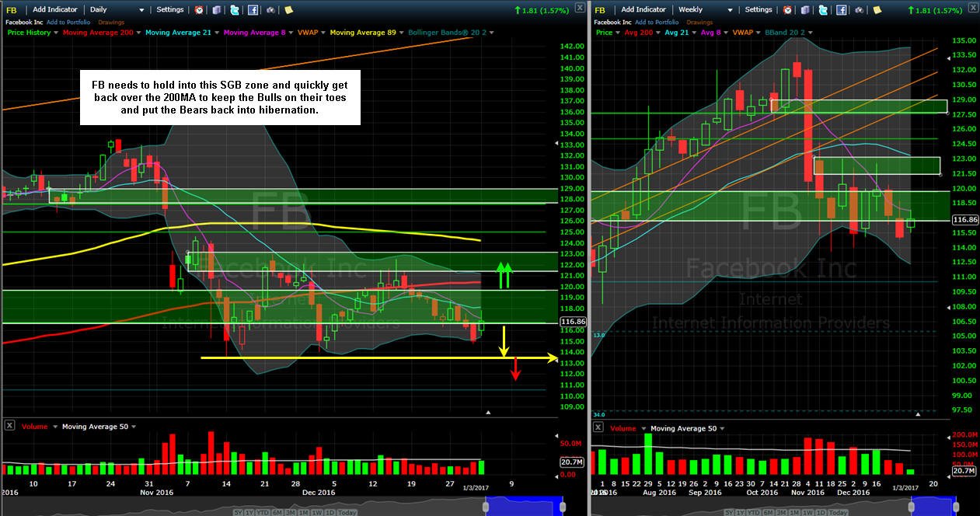Click the stacked documents icon in the Daily chart toolbar
This screenshot has width=980, height=516.
(217, 10)
